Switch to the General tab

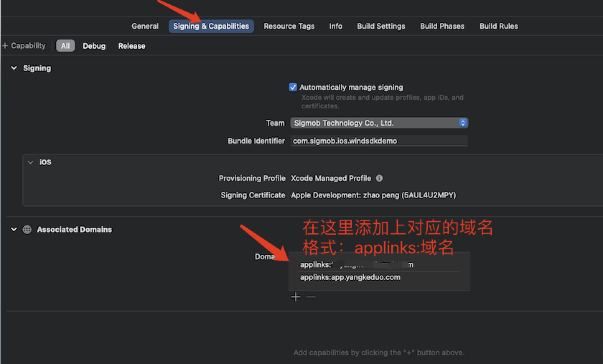tap(145, 26)
